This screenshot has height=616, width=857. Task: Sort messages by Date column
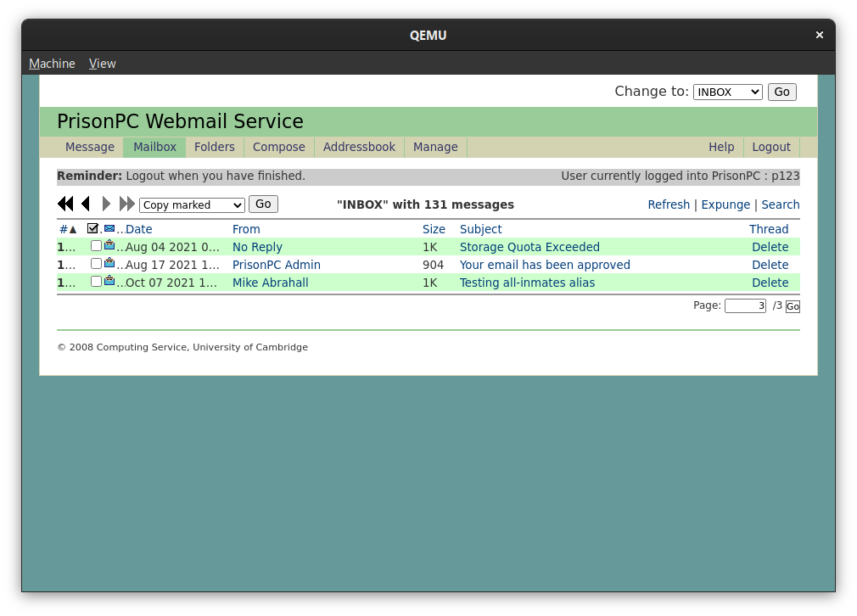(x=139, y=230)
